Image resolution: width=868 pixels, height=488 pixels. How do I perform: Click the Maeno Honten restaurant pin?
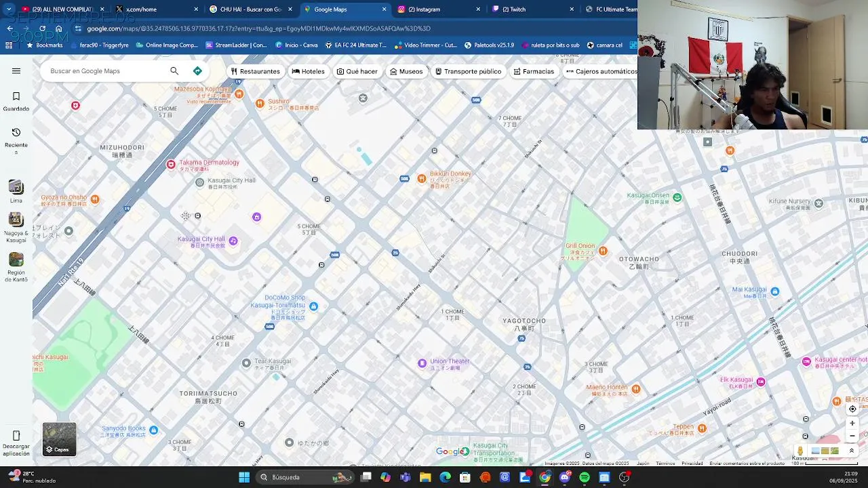(635, 389)
